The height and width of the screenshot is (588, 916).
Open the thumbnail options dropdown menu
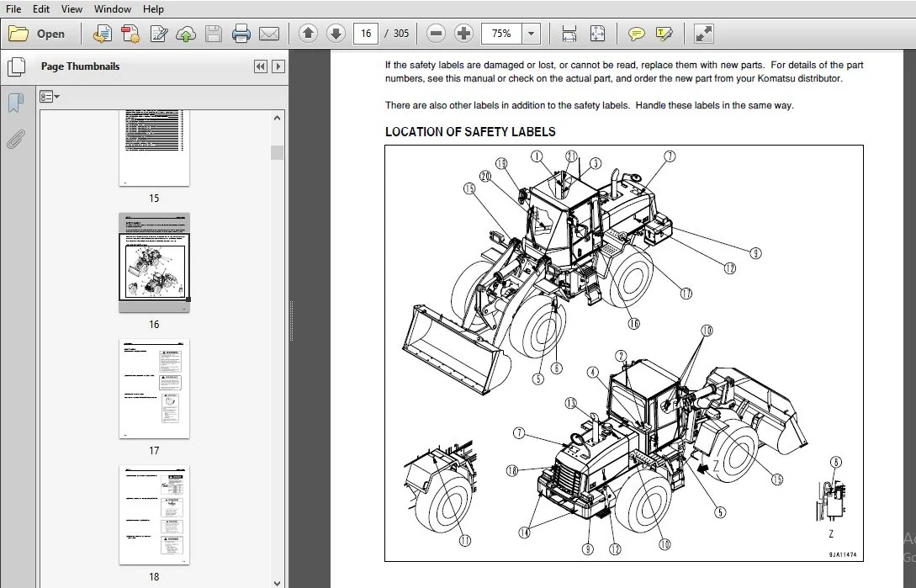[x=50, y=97]
